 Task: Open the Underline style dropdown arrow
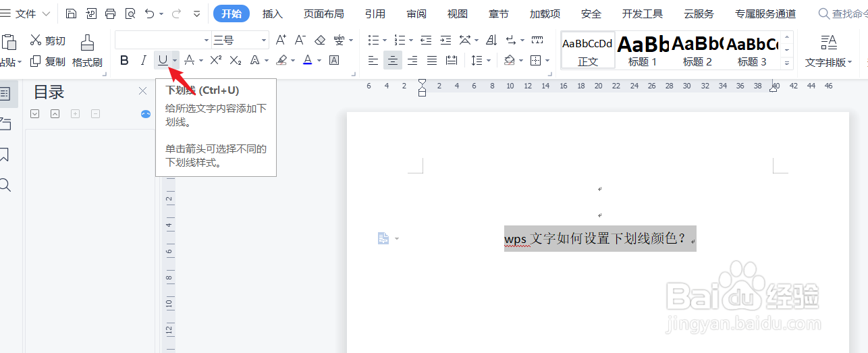click(175, 60)
